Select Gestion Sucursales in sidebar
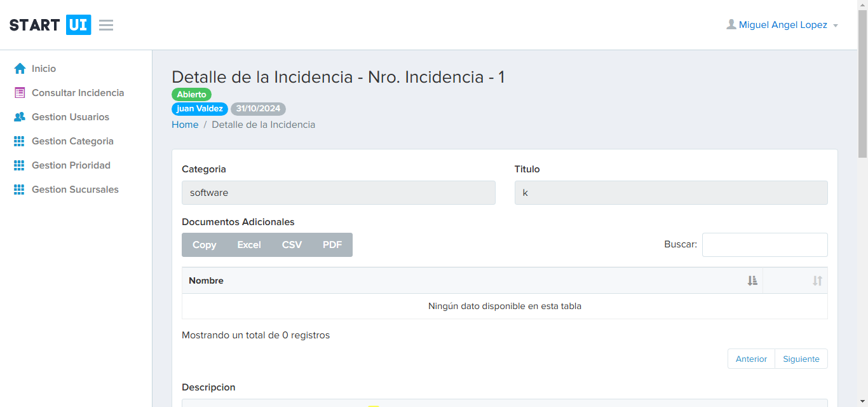Screen dimensions: 868x407 point(75,190)
